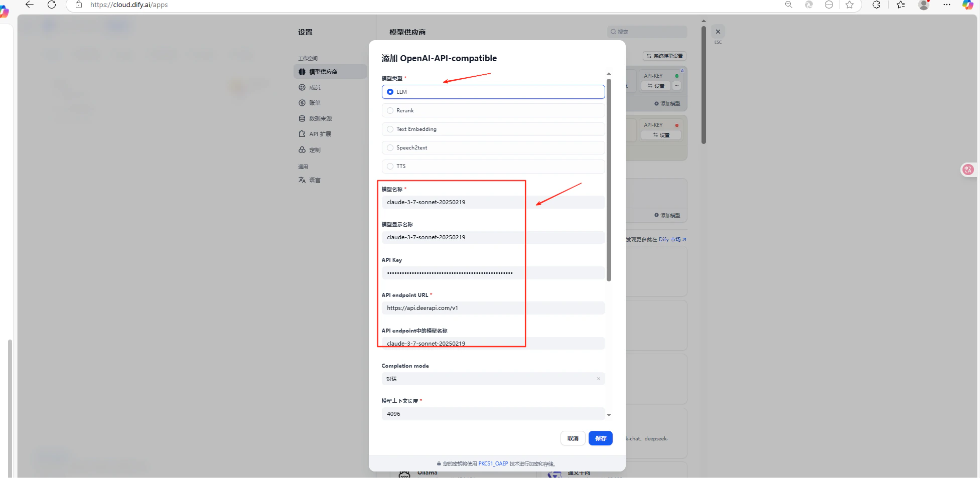980x478 pixels.
Task: Click 取消 to cancel the dialog
Action: (573, 438)
